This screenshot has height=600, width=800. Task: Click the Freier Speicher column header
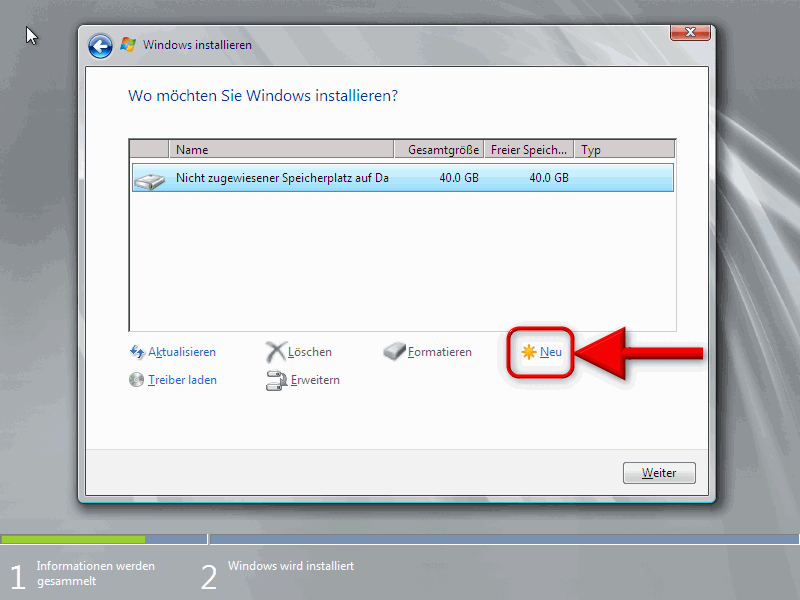[x=529, y=150]
